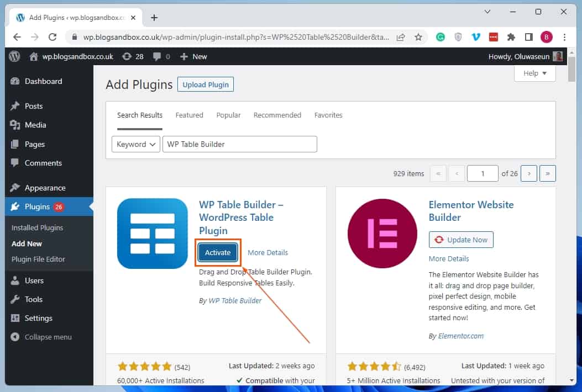Viewport: 582px width, 392px height.
Task: Open More Details for WP Table Builder
Action: [268, 252]
